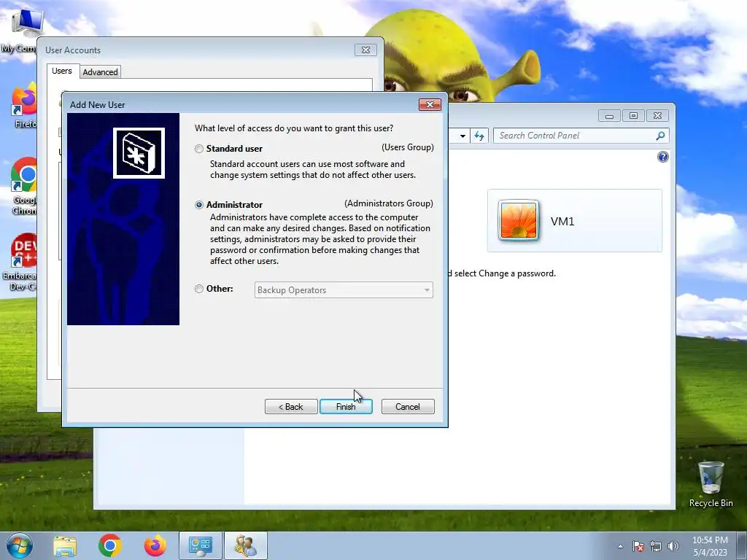747x560 pixels.
Task: Open the address bar history dropdown
Action: (462, 136)
